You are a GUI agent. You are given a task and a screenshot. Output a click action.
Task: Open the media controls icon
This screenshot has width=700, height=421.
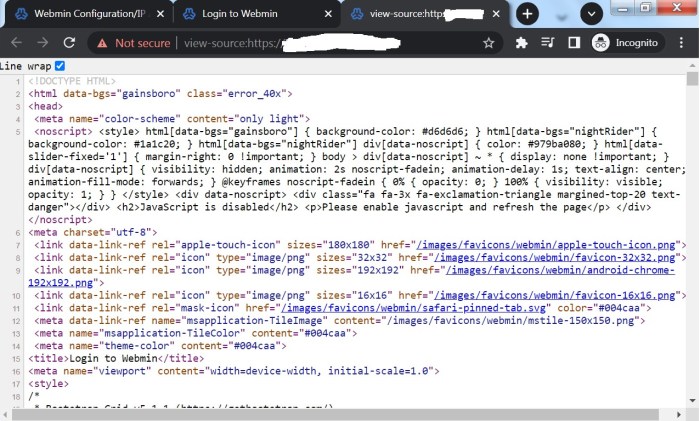click(548, 43)
